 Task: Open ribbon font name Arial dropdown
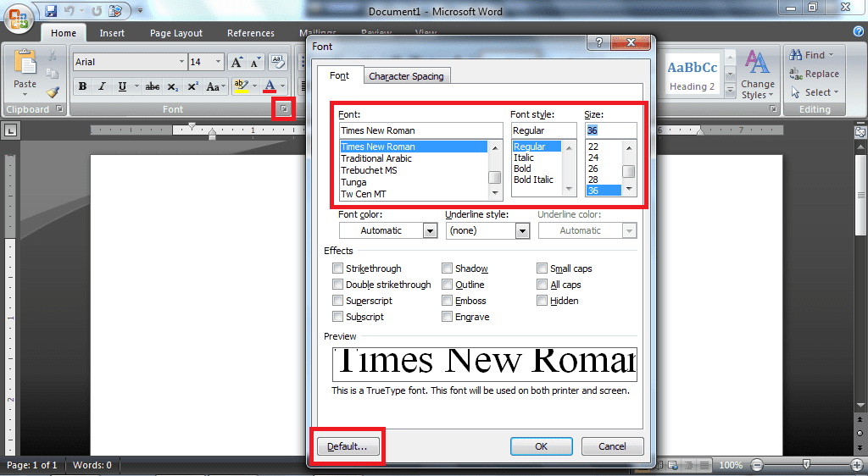181,61
